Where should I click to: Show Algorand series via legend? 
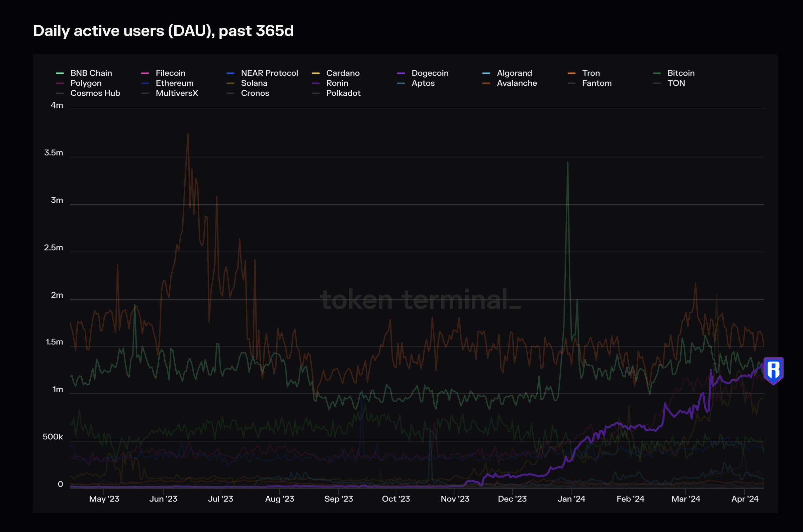[514, 73]
